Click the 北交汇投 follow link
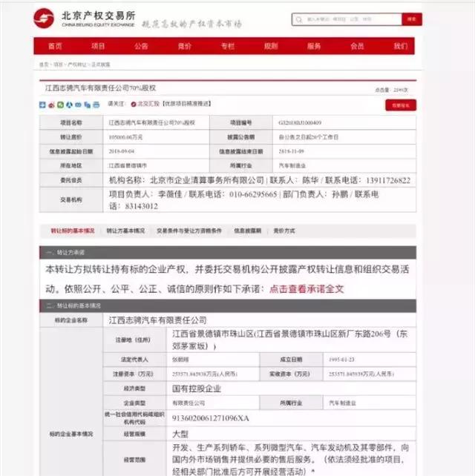Screen dimensions: 475x476 (148, 104)
